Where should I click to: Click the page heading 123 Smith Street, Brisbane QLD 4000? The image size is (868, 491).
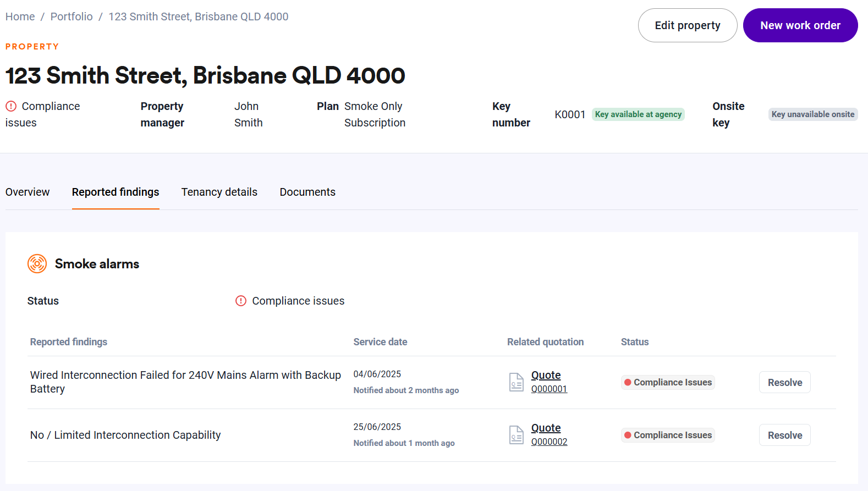tap(205, 75)
